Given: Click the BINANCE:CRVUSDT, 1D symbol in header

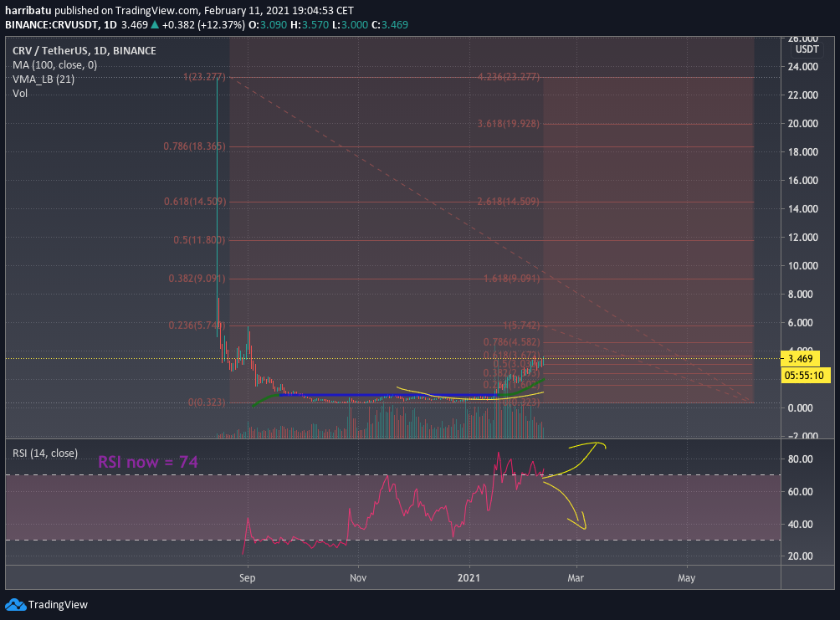Looking at the screenshot, I should [x=60, y=24].
